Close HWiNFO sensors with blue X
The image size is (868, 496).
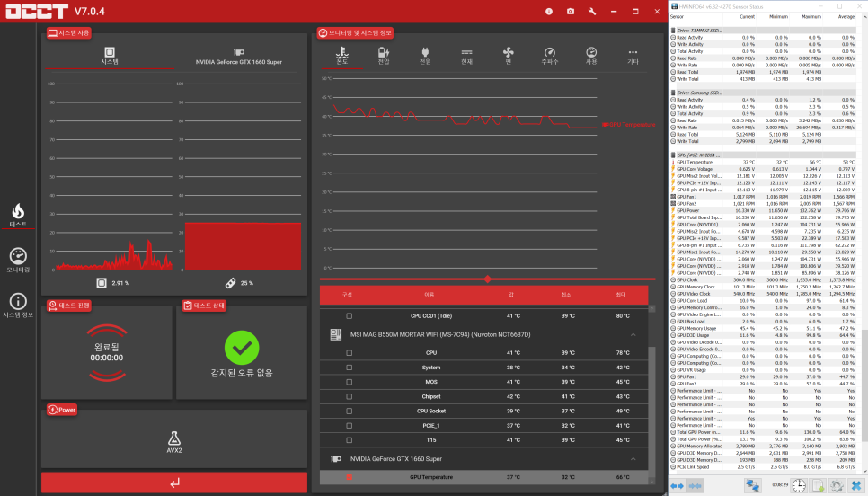(x=855, y=486)
